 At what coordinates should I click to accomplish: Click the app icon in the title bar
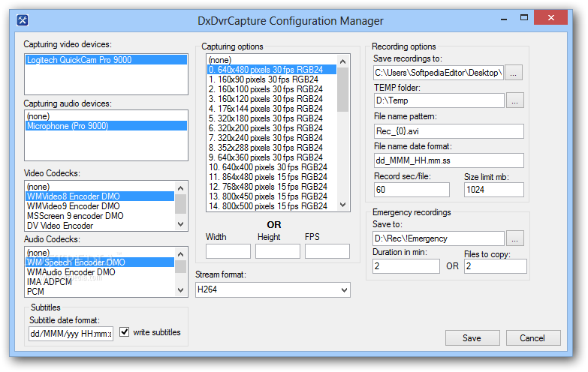click(23, 20)
